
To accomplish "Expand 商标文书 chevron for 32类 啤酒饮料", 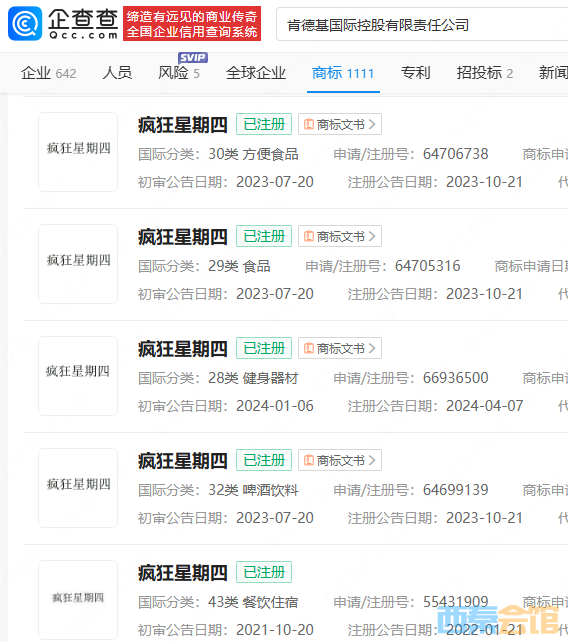I will 372,460.
